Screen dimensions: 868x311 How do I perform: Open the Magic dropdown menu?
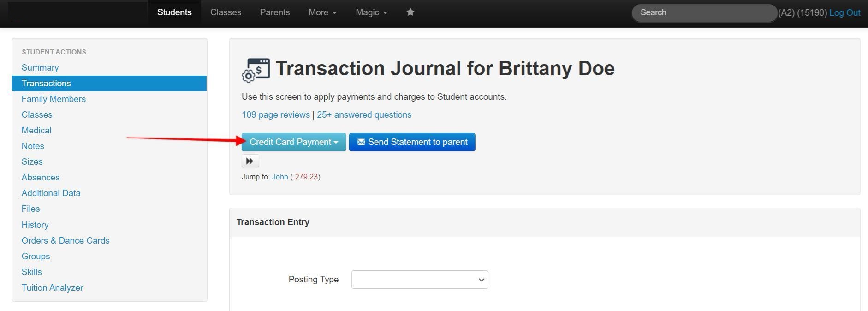coord(371,12)
